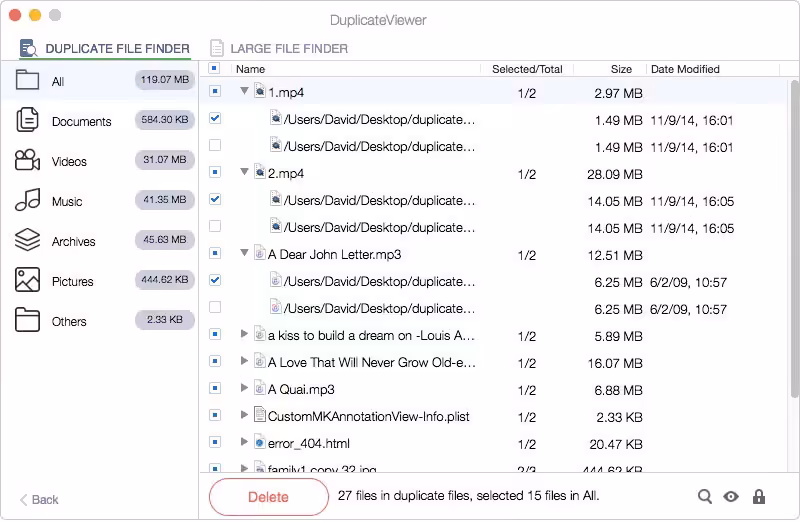
Task: Toggle the select-all checkbox in header
Action: click(x=215, y=68)
